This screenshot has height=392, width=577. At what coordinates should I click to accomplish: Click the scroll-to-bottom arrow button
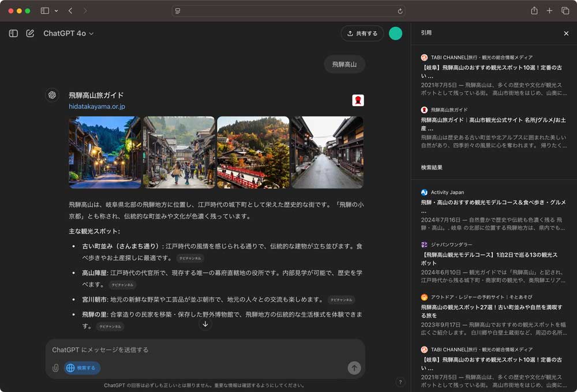click(205, 324)
